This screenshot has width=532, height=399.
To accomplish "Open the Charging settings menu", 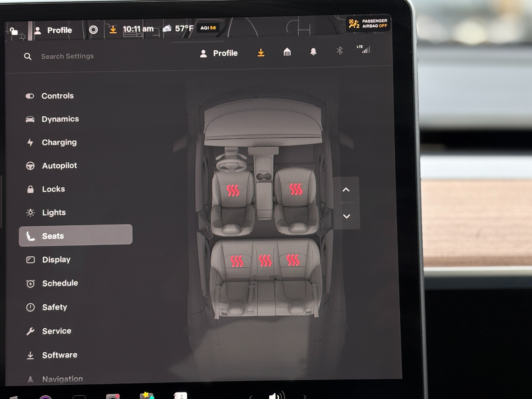I will pyautogui.click(x=59, y=143).
